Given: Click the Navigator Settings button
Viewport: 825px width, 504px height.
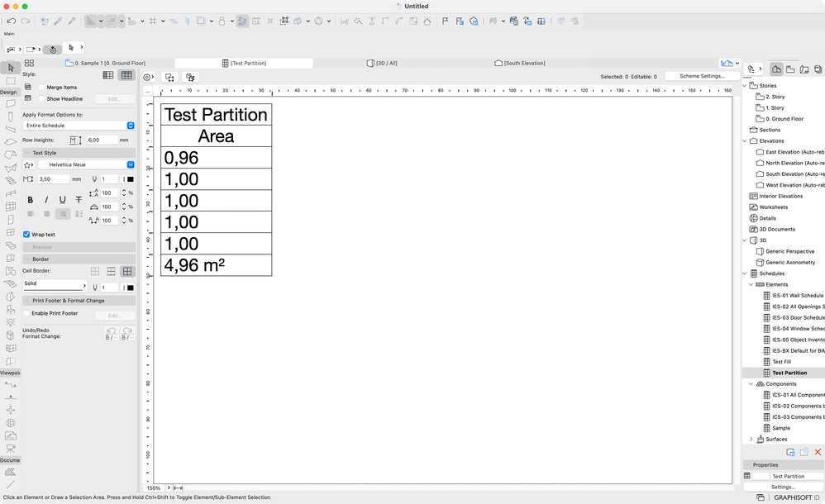Looking at the screenshot, I should click(x=783, y=487).
